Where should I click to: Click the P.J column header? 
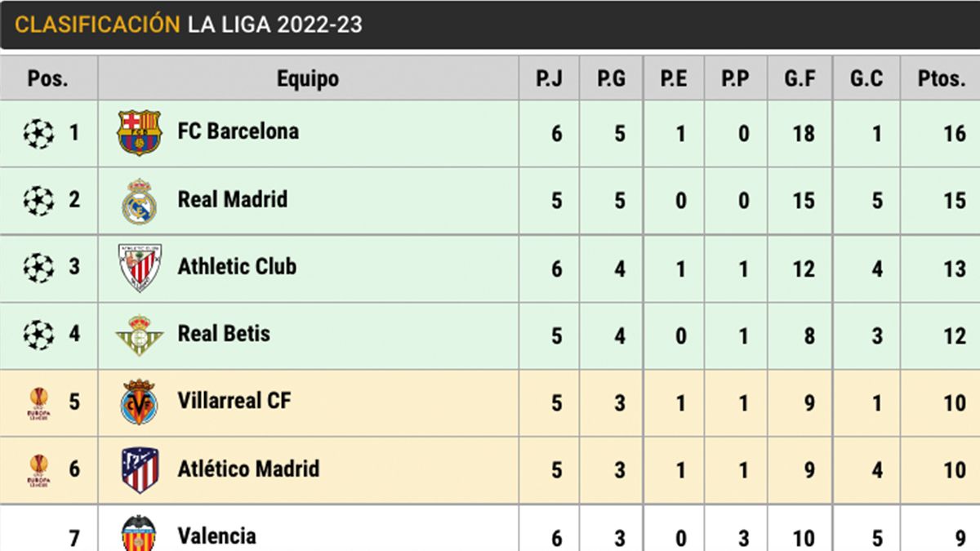pyautogui.click(x=548, y=78)
